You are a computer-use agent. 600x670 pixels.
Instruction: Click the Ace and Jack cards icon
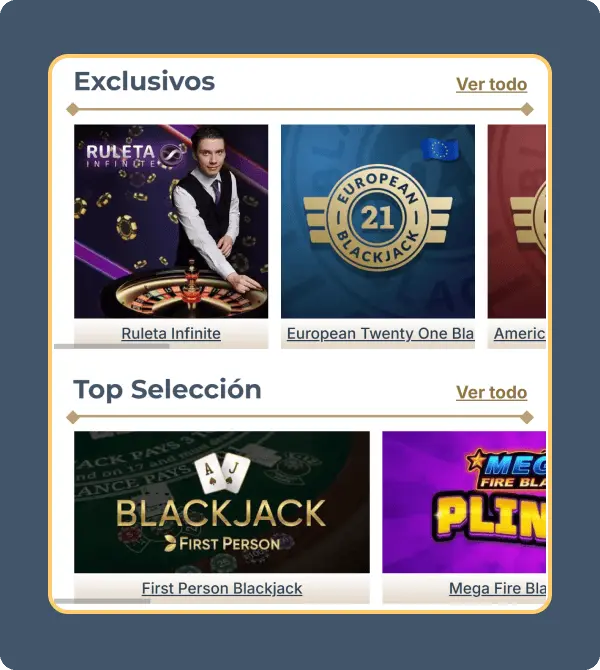tap(222, 470)
